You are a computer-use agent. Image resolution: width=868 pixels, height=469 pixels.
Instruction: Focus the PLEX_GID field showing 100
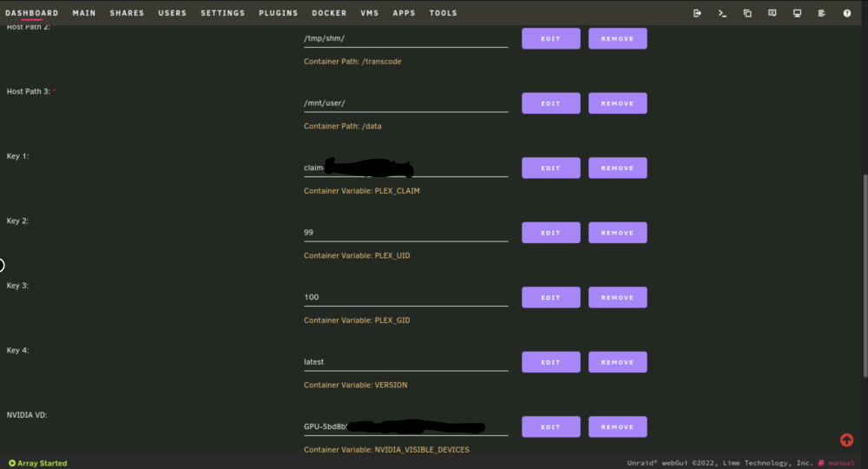pyautogui.click(x=405, y=297)
